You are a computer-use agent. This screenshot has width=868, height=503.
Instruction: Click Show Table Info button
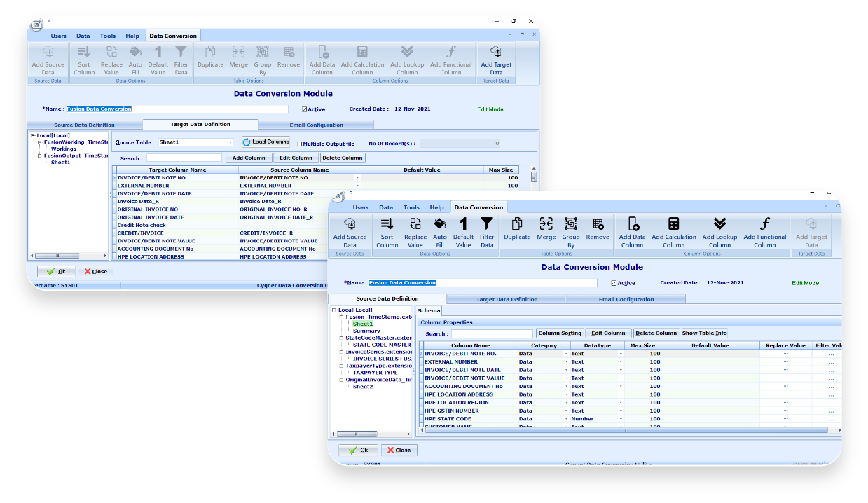coord(704,333)
